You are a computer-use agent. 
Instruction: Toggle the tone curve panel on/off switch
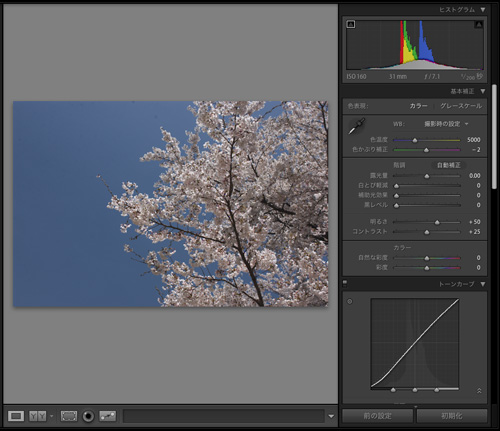345,284
